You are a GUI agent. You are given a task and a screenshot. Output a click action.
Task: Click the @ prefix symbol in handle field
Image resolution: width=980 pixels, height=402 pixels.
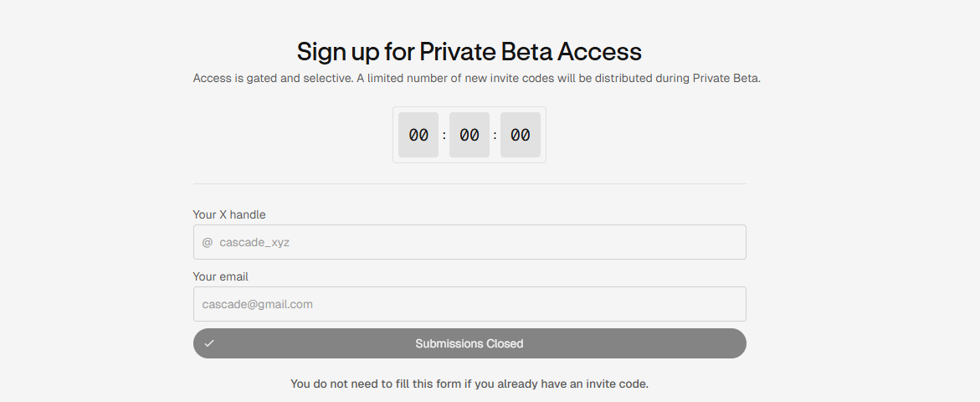208,242
